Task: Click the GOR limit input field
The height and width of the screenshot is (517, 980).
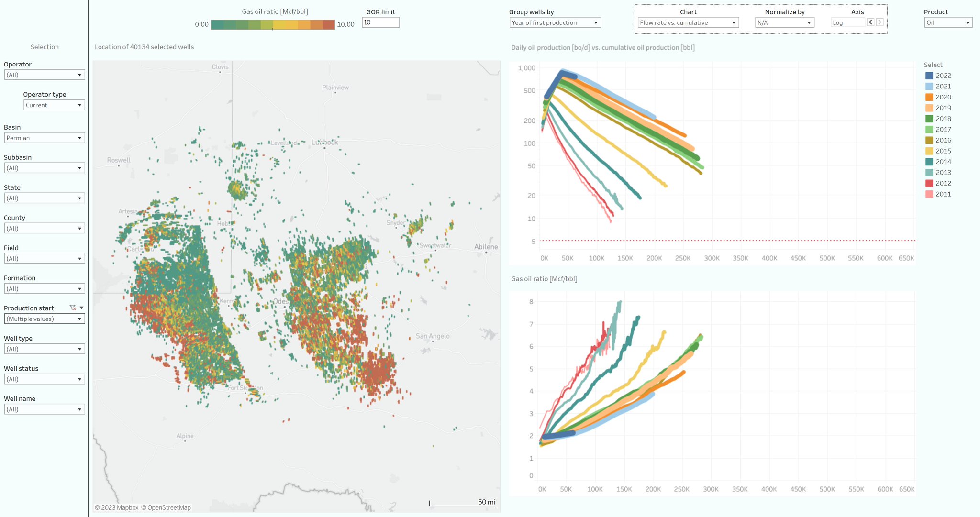Action: click(380, 22)
